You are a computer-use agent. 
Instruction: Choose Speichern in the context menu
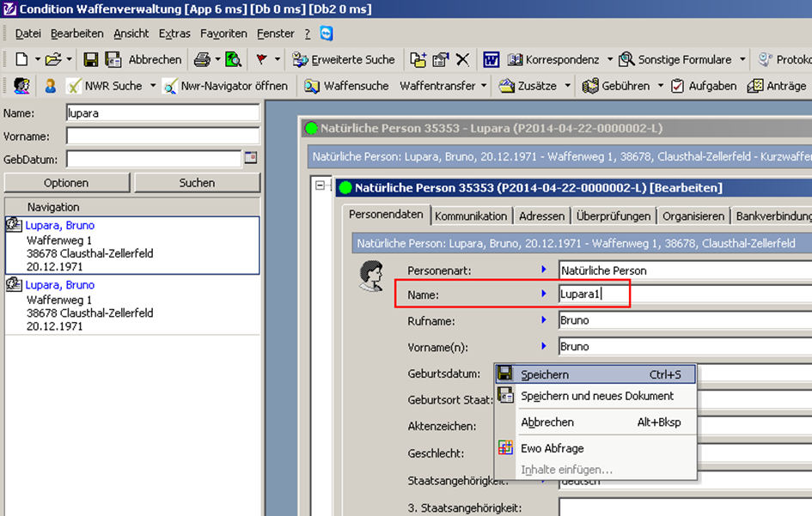coord(545,374)
